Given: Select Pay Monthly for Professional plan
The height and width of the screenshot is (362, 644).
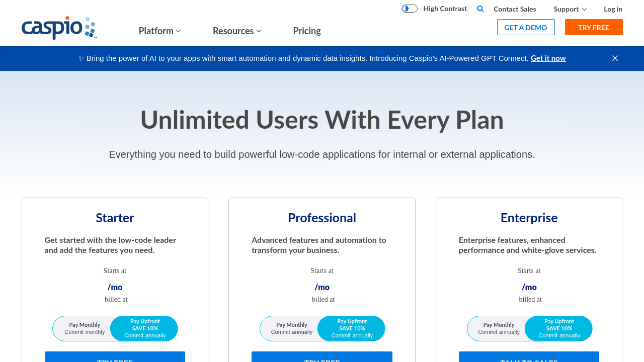Looking at the screenshot, I should (291, 328).
